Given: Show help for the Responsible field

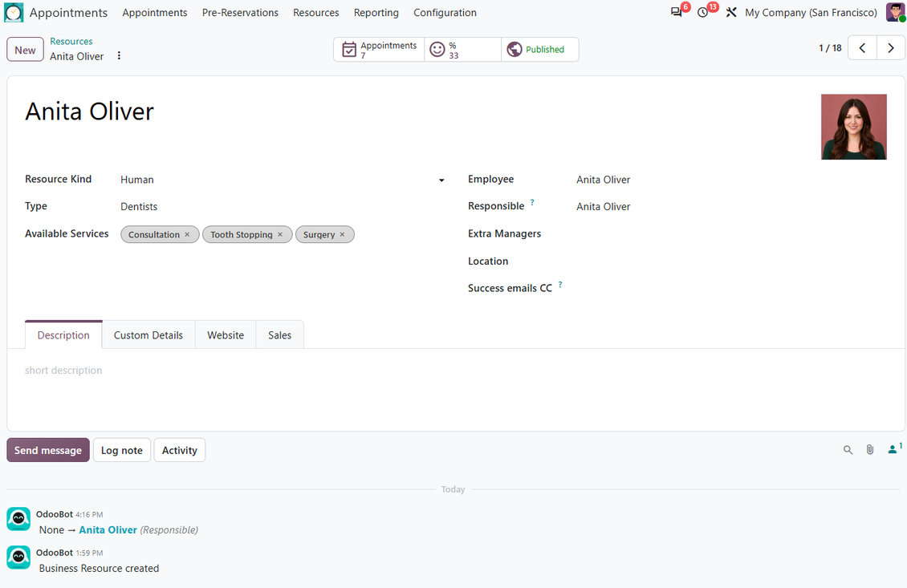Looking at the screenshot, I should point(532,202).
